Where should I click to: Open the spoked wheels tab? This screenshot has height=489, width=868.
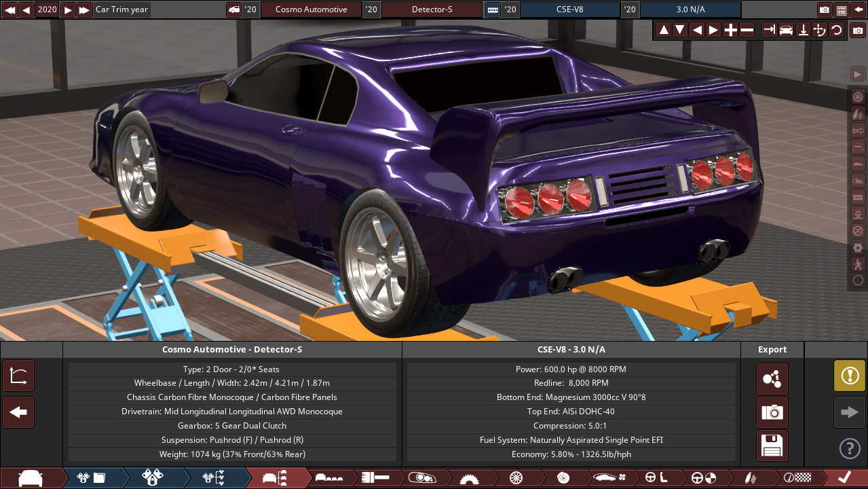pyautogui.click(x=516, y=478)
